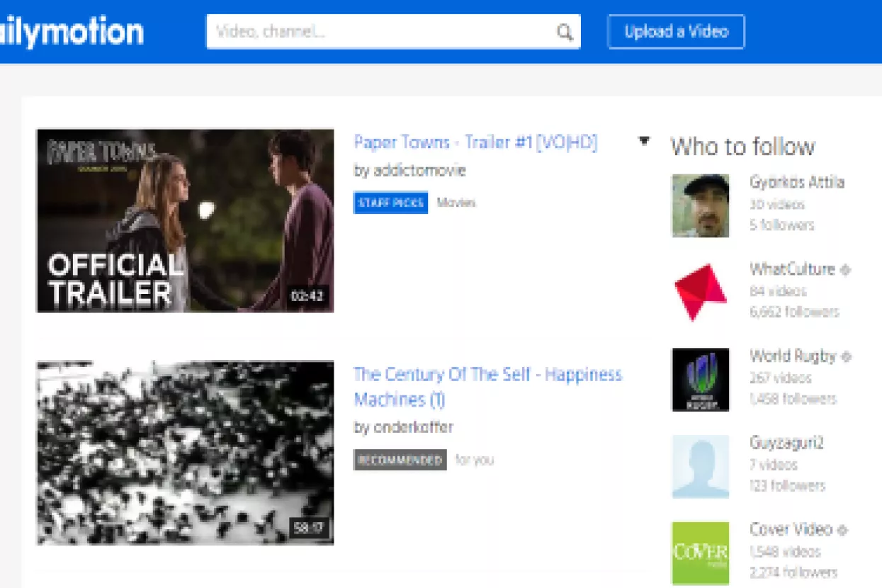Click the verified badge next to World Rugby
This screenshot has width=882, height=588.
click(847, 356)
